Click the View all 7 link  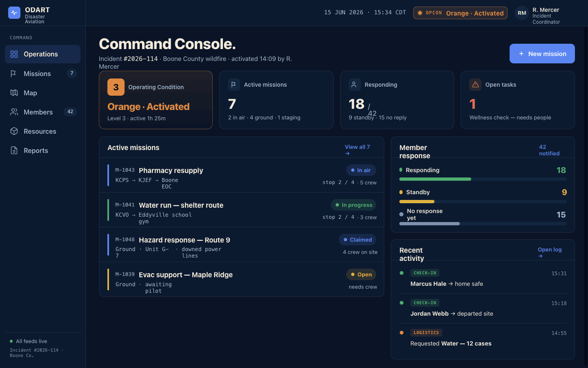pyautogui.click(x=357, y=150)
